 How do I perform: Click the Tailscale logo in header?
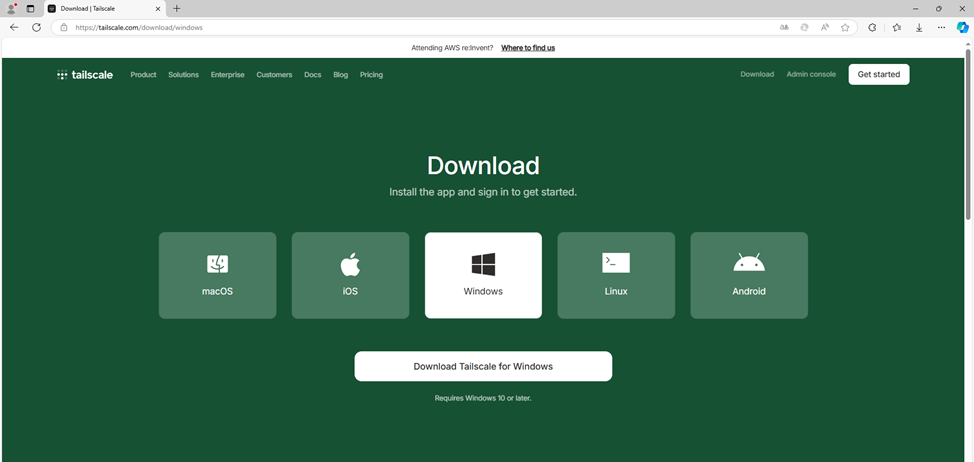coord(84,75)
